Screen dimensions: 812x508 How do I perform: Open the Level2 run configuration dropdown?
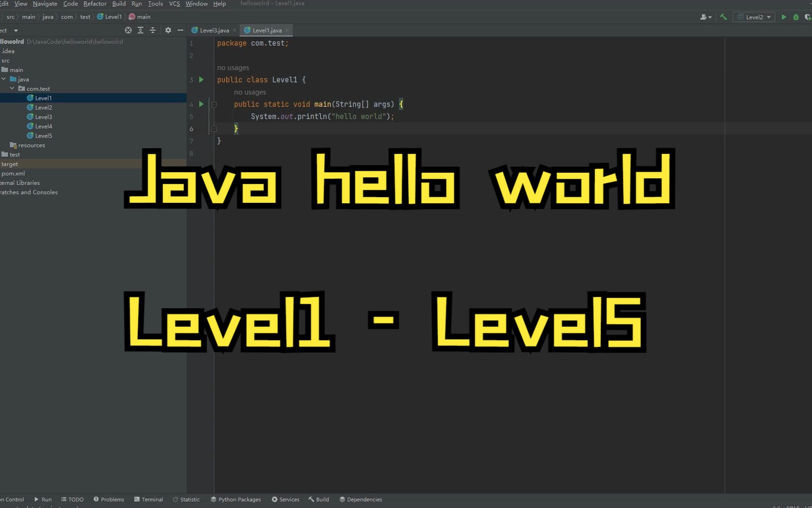(754, 17)
